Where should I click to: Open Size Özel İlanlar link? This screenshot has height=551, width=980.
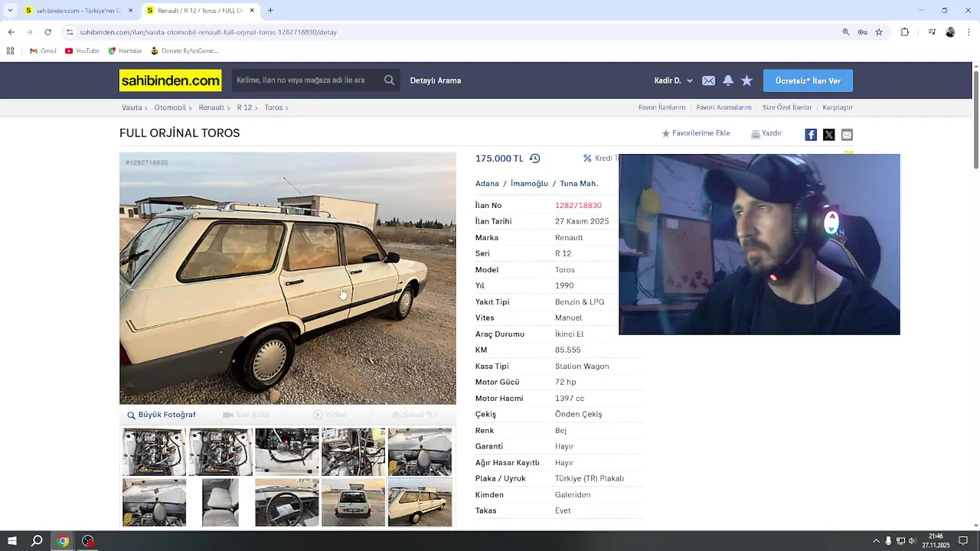[x=786, y=108]
